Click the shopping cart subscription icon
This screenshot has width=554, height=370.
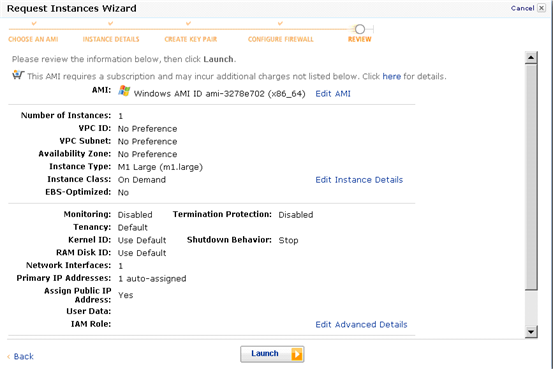point(18,75)
